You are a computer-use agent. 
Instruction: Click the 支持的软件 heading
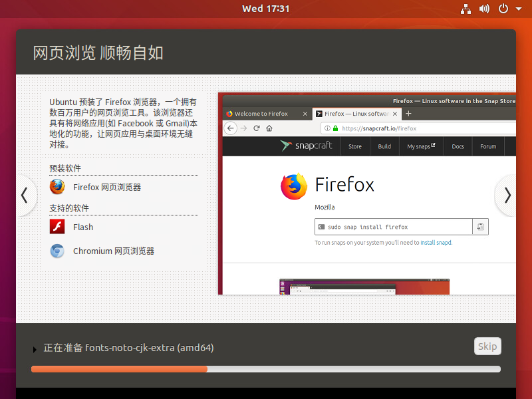click(x=69, y=208)
